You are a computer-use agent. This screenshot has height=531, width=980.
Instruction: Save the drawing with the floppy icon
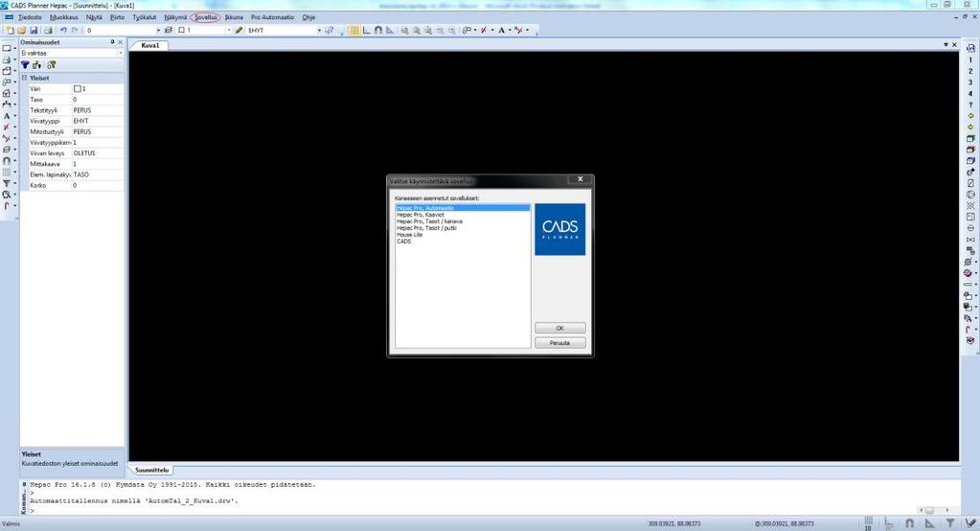pos(34,30)
